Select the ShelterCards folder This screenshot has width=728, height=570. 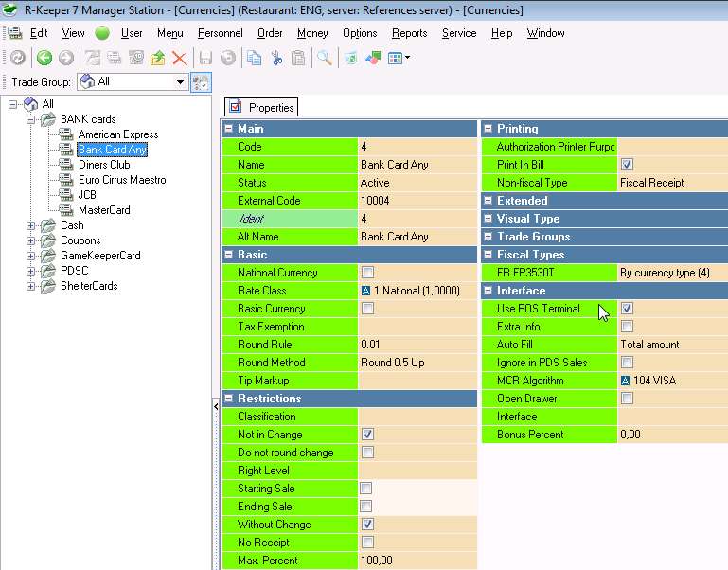point(89,286)
